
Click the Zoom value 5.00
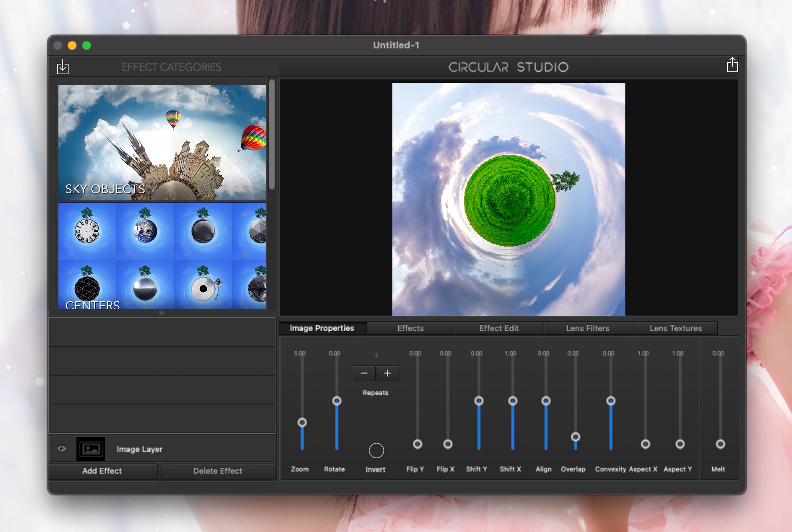coord(300,353)
